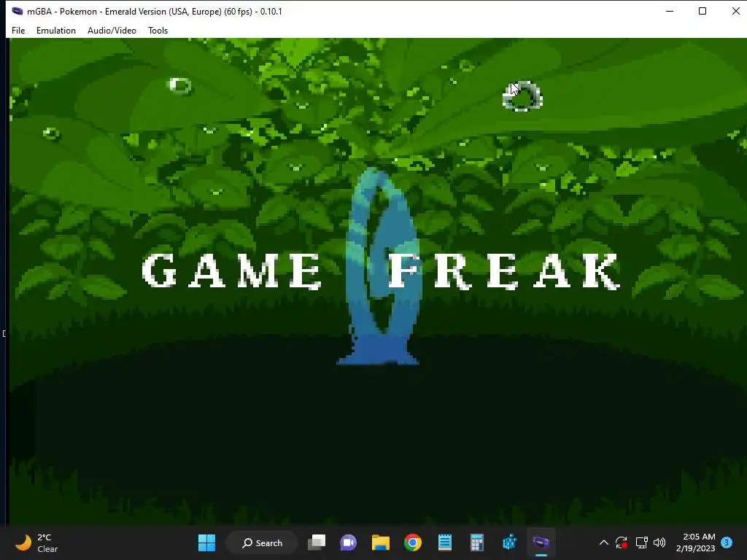The image size is (747, 560).
Task: Open File Explorer from taskbar
Action: pos(381,542)
